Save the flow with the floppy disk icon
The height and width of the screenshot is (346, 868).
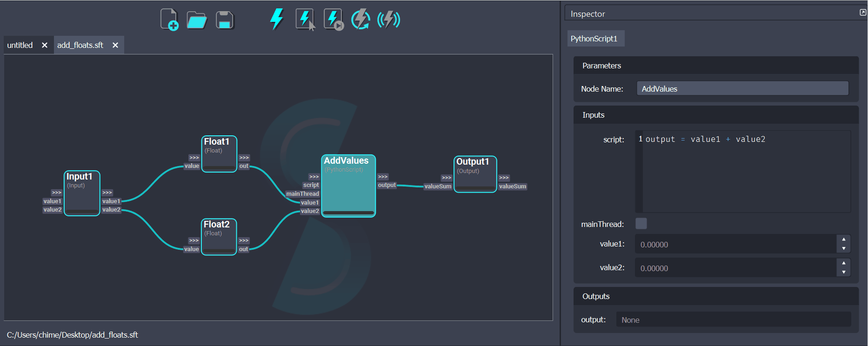pos(225,20)
